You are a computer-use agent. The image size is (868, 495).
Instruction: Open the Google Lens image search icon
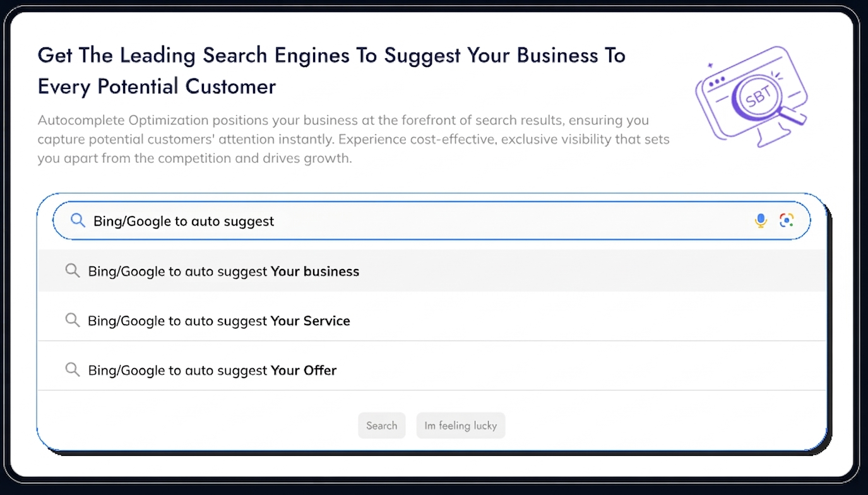(x=786, y=220)
